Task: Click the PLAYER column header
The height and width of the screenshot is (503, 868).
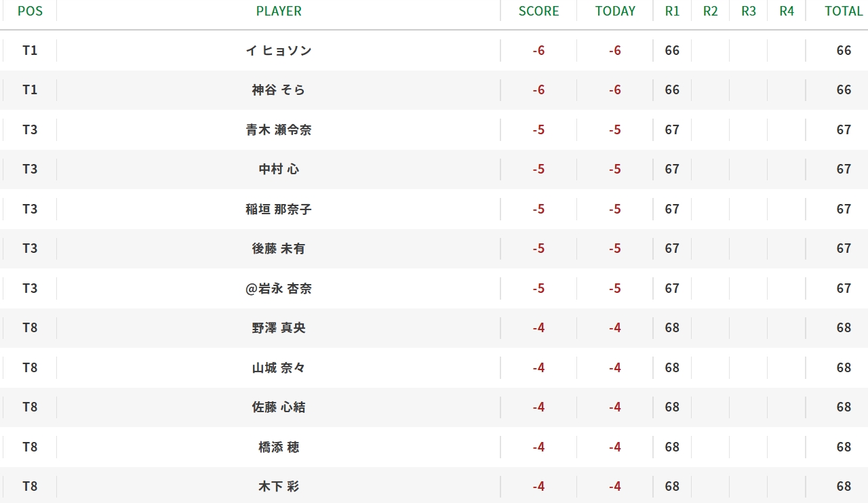Action: point(279,11)
